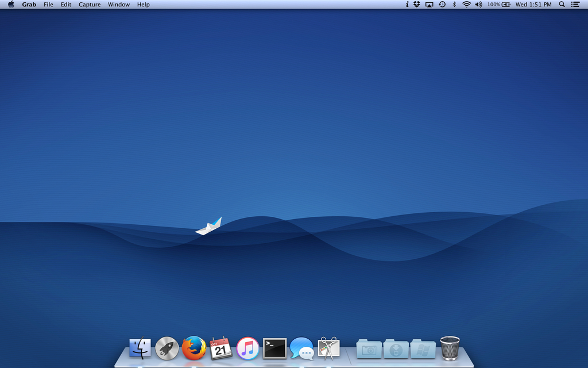The height and width of the screenshot is (368, 588).
Task: Open the Bluetooth status menu
Action: click(x=454, y=5)
